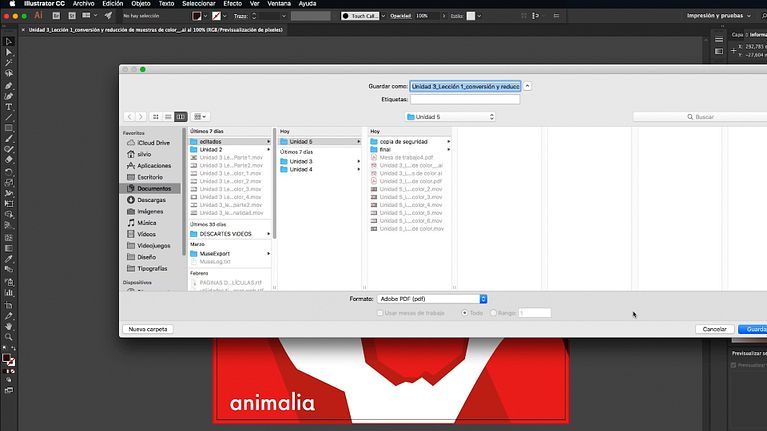
Task: Open Impresión y pruebas workspace switcher
Action: coord(718,16)
